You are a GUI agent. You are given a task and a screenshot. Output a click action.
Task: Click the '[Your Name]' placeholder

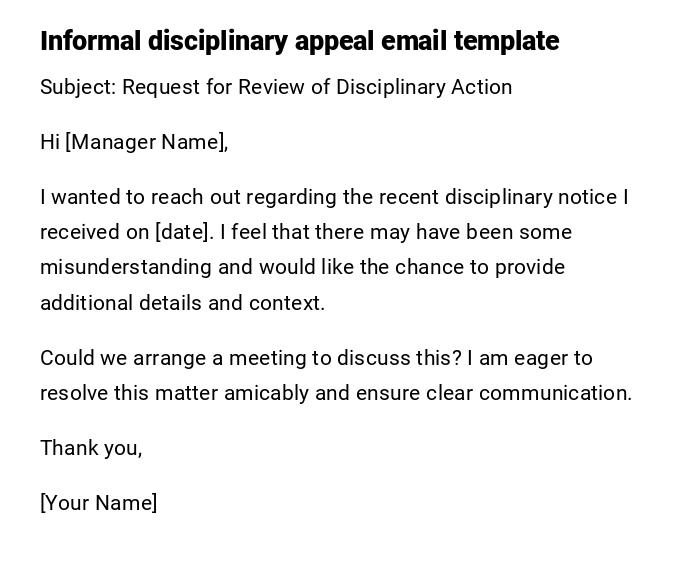coord(98,503)
